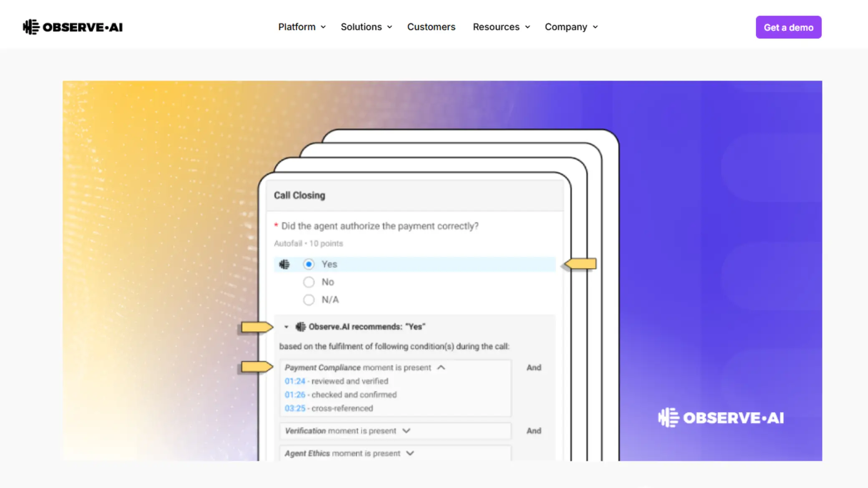Screen dimensions: 868x488
Task: Open the Company navigation menu
Action: click(571, 27)
